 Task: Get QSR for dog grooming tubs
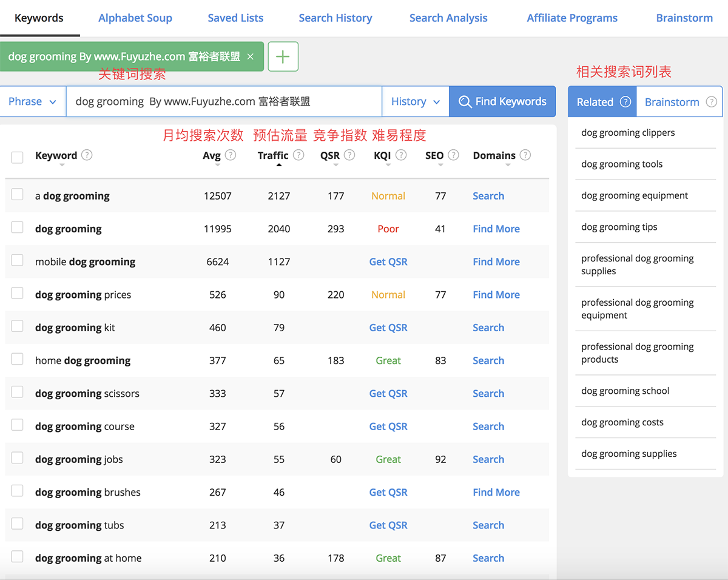pyautogui.click(x=388, y=525)
